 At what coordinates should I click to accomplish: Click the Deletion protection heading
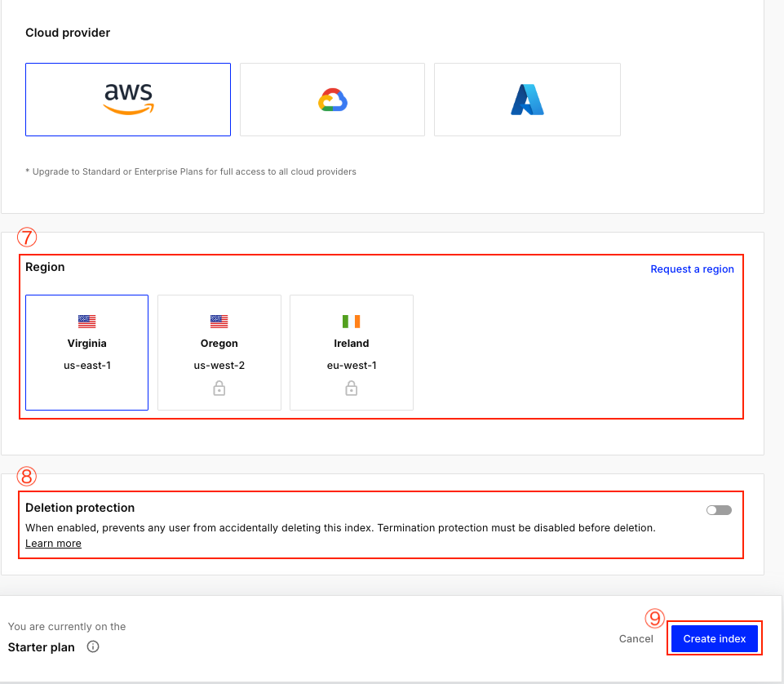point(80,508)
